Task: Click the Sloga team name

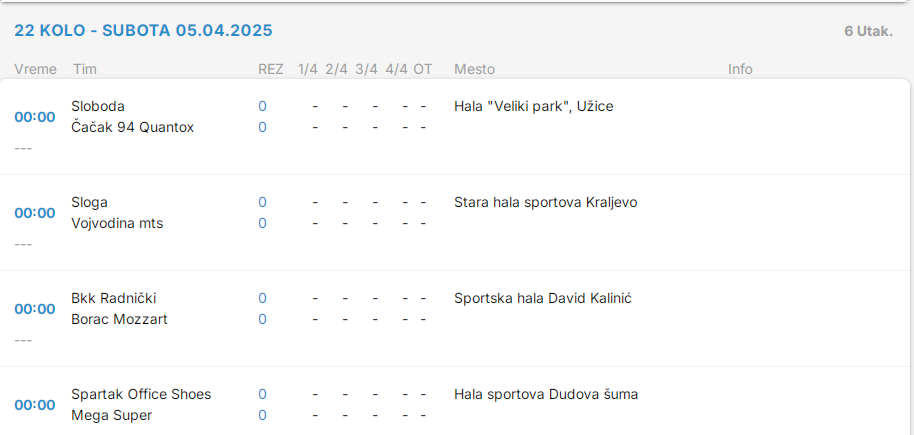Action: [90, 202]
